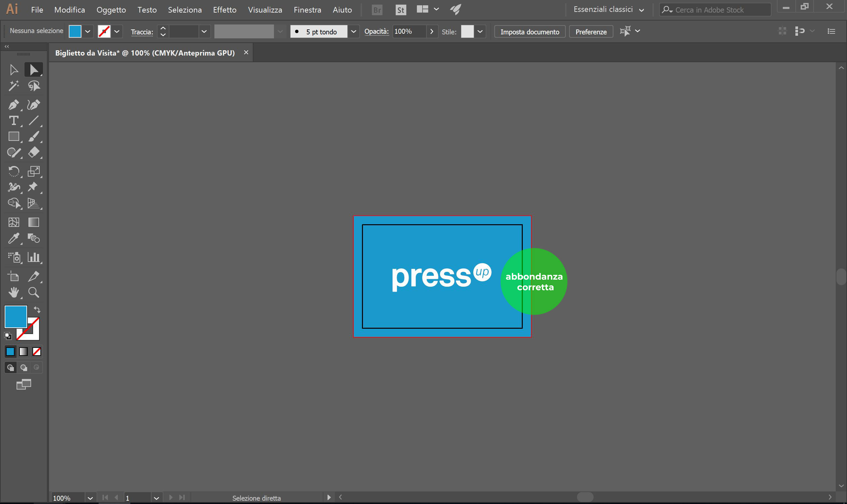Activate the Eyedropper tool
847x504 pixels.
pos(14,238)
